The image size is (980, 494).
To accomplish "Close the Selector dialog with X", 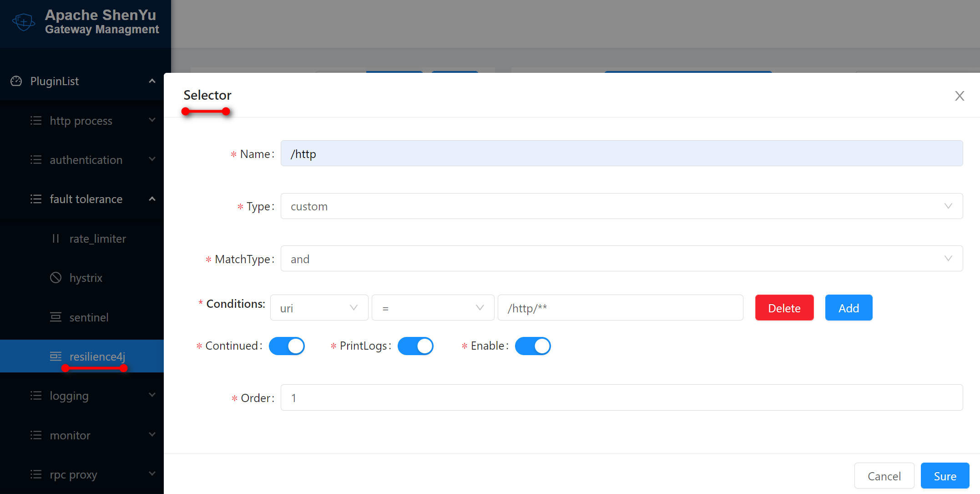I will pyautogui.click(x=960, y=96).
